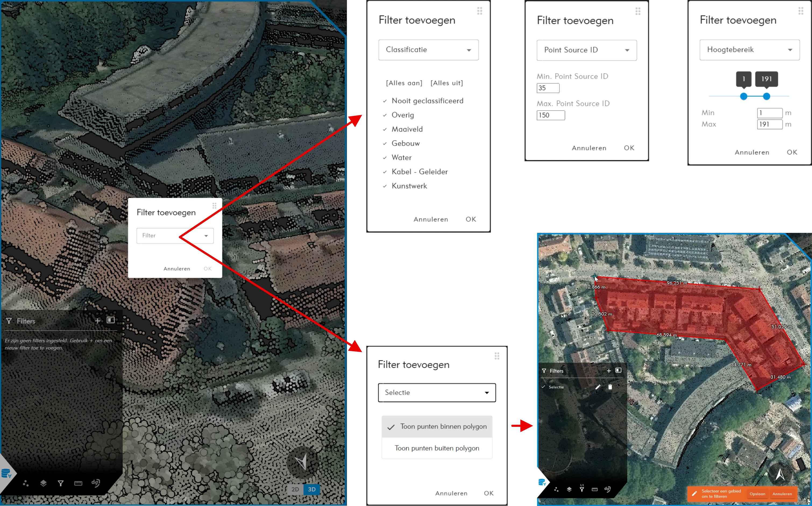Switch view to 2D mode

[x=295, y=489]
